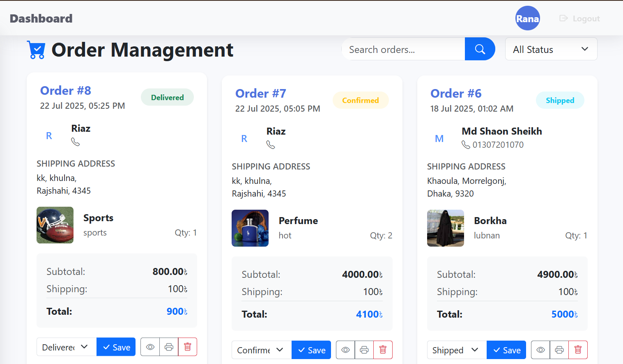
Task: Delete Order #7 with trash icon
Action: click(383, 350)
